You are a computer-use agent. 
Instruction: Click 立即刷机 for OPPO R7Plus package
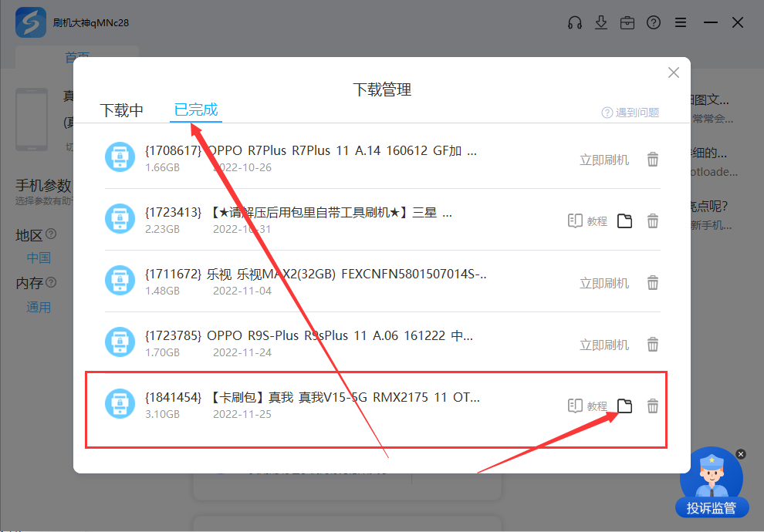pos(604,160)
